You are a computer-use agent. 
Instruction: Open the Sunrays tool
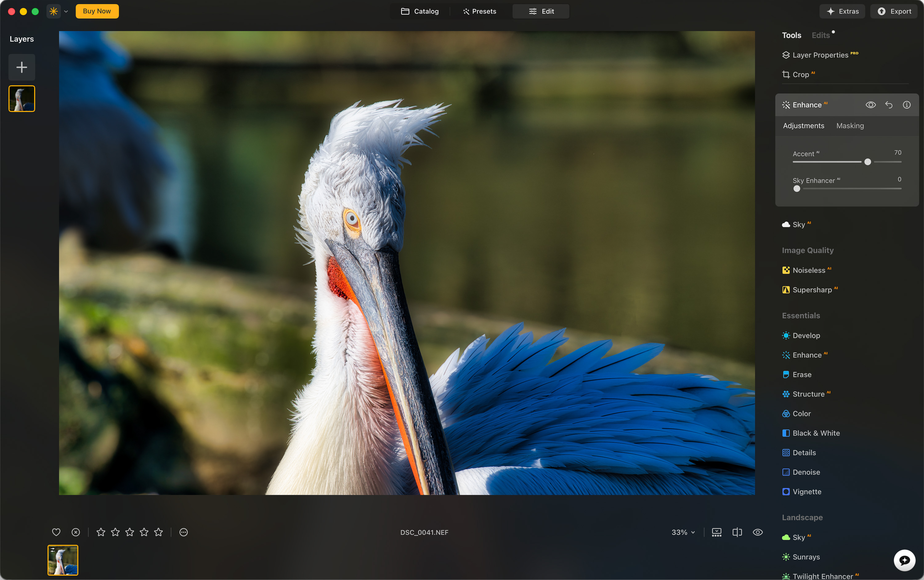click(801, 557)
